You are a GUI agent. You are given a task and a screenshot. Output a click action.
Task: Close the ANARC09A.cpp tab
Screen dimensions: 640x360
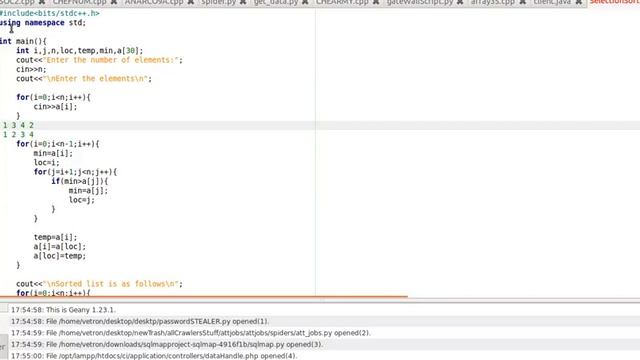pos(191,2)
